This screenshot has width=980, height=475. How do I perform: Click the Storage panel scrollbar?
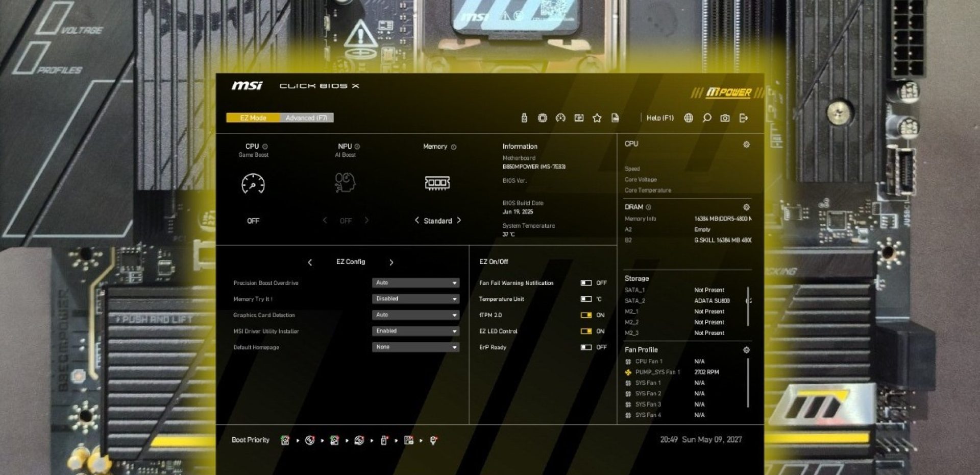click(x=748, y=306)
